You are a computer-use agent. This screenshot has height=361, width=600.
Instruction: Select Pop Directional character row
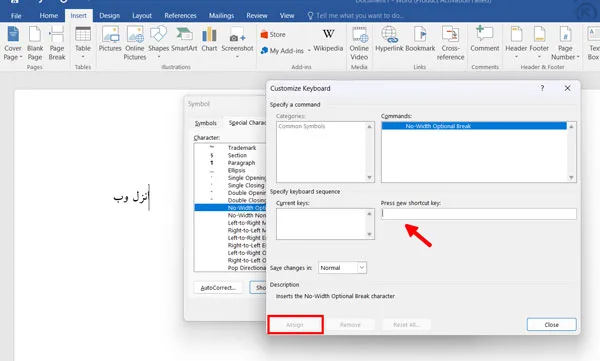point(230,268)
